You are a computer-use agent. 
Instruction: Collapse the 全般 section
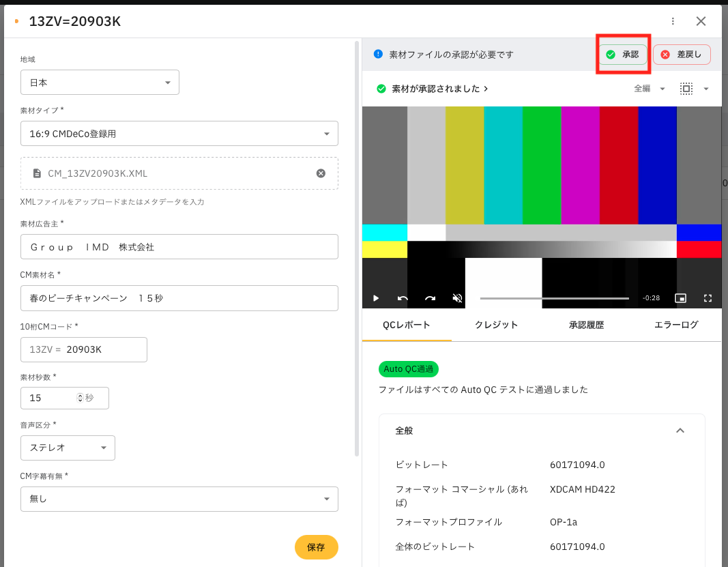[x=680, y=431]
